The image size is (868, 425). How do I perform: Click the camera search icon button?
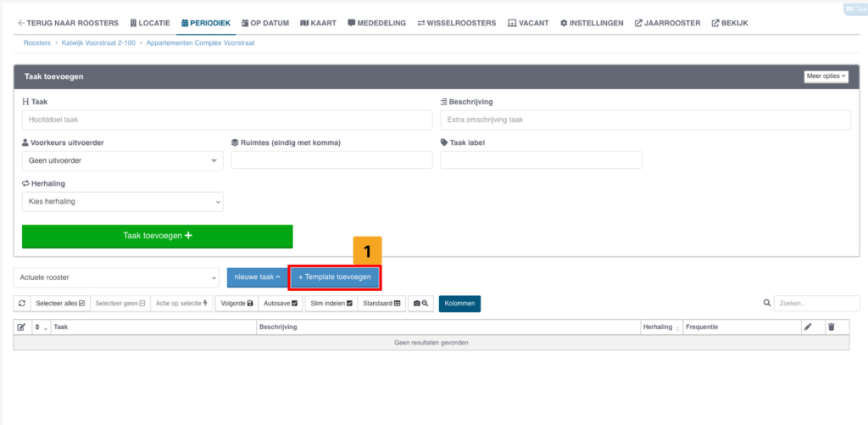tap(421, 303)
